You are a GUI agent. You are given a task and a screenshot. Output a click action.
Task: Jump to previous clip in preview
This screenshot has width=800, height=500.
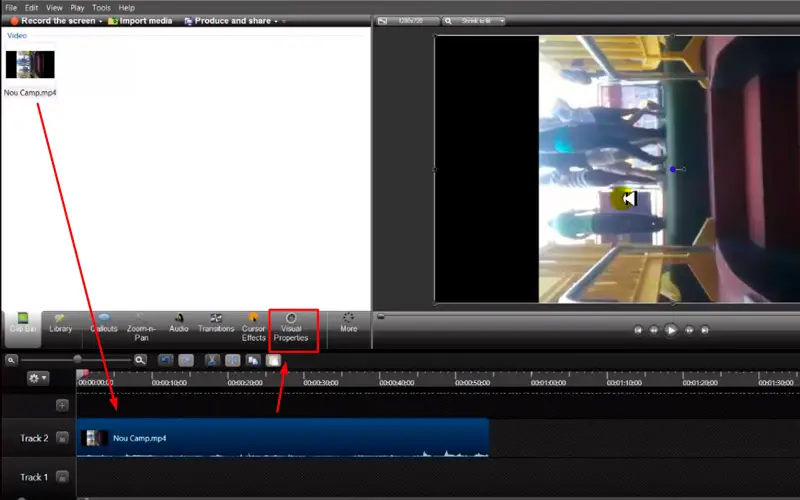tap(638, 330)
